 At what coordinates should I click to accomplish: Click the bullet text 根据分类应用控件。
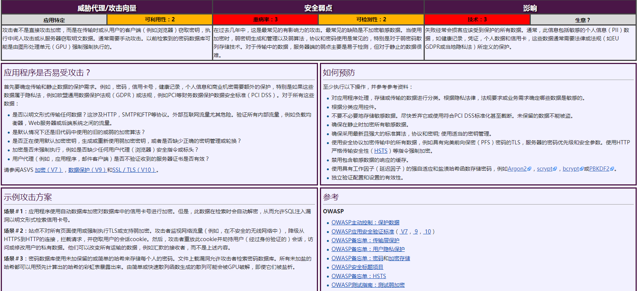(x=355, y=107)
